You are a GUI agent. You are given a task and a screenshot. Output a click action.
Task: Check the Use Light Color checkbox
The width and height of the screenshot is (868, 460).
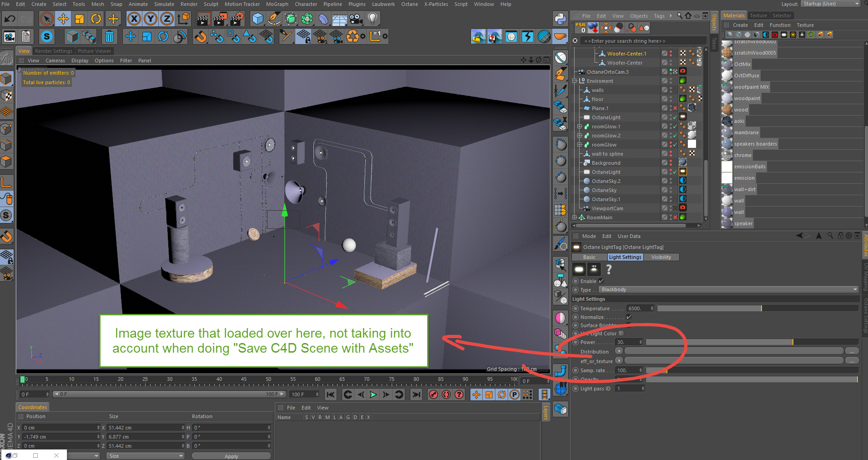pos(621,334)
